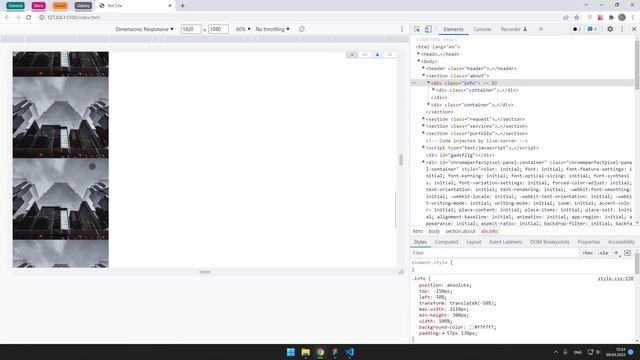Click the viewport width field showing 1920
Image resolution: width=640 pixels, height=360 pixels.
191,29
